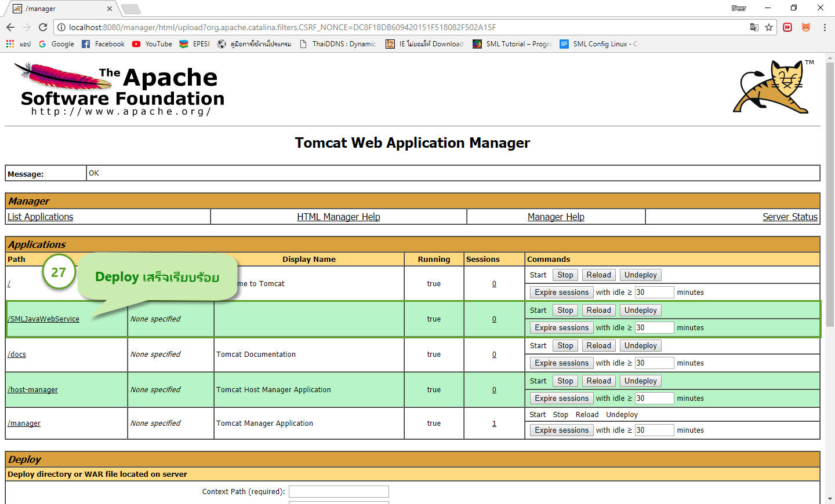Stop the /docs application

click(565, 346)
